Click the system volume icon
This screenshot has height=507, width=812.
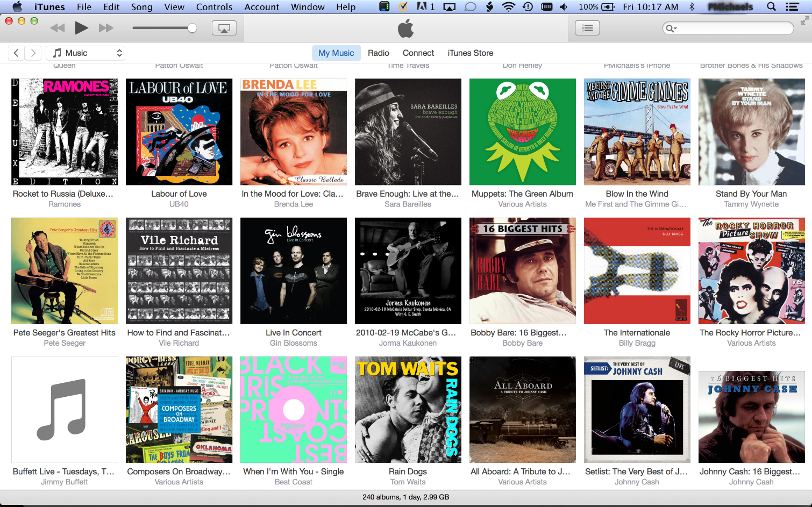(x=564, y=7)
